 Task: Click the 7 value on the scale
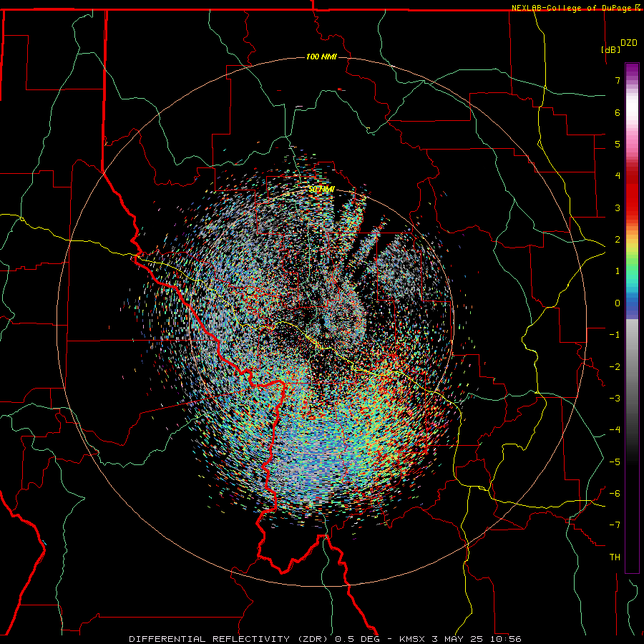[618, 80]
